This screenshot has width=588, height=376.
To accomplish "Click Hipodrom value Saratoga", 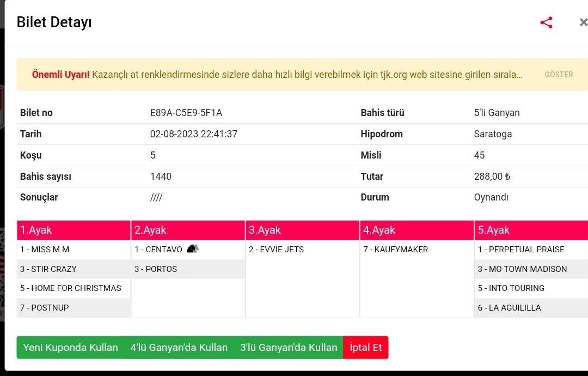I will pyautogui.click(x=493, y=134).
